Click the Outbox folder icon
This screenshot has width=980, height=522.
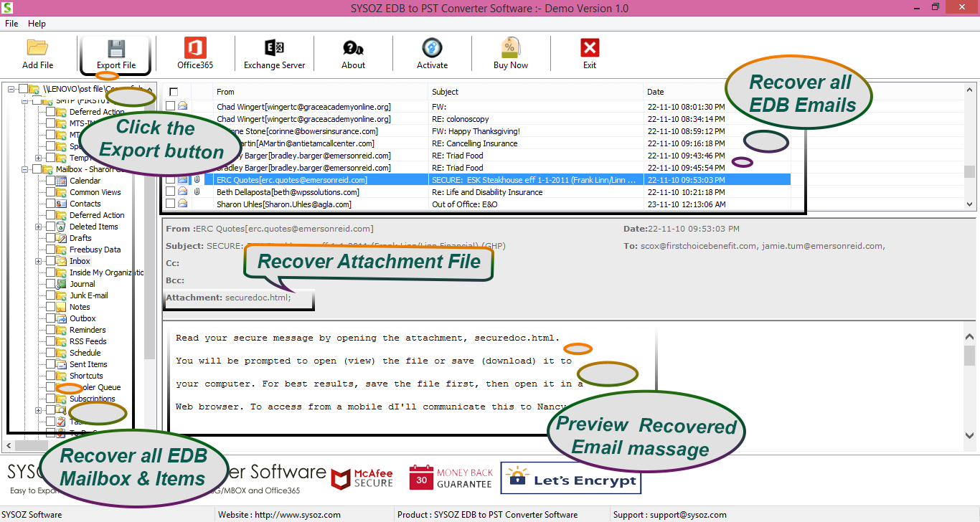62,318
